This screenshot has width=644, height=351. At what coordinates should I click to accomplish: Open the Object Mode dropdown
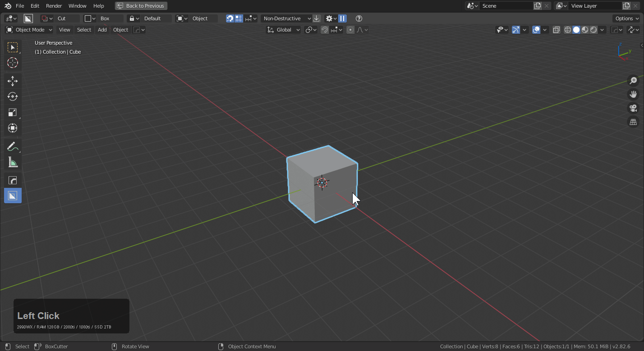(29, 30)
